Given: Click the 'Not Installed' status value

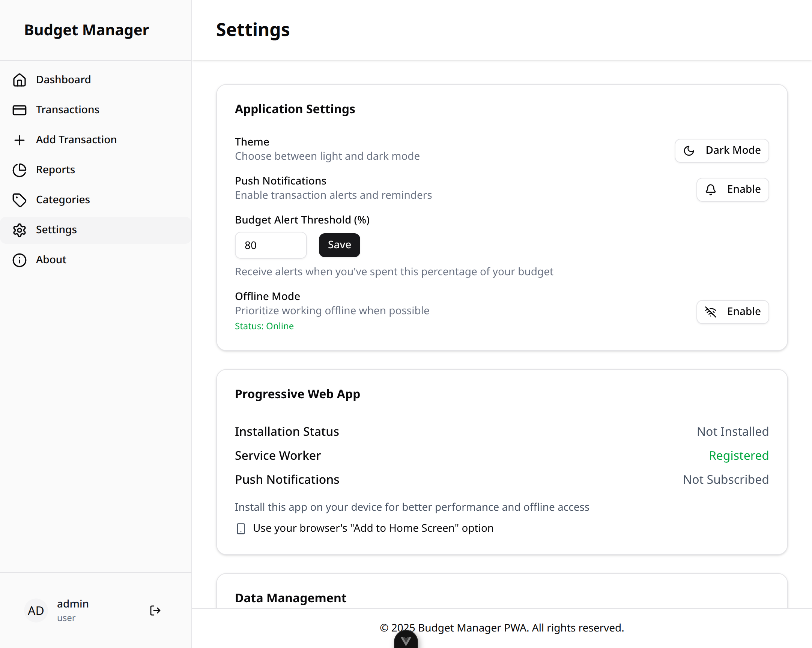Looking at the screenshot, I should point(732,432).
